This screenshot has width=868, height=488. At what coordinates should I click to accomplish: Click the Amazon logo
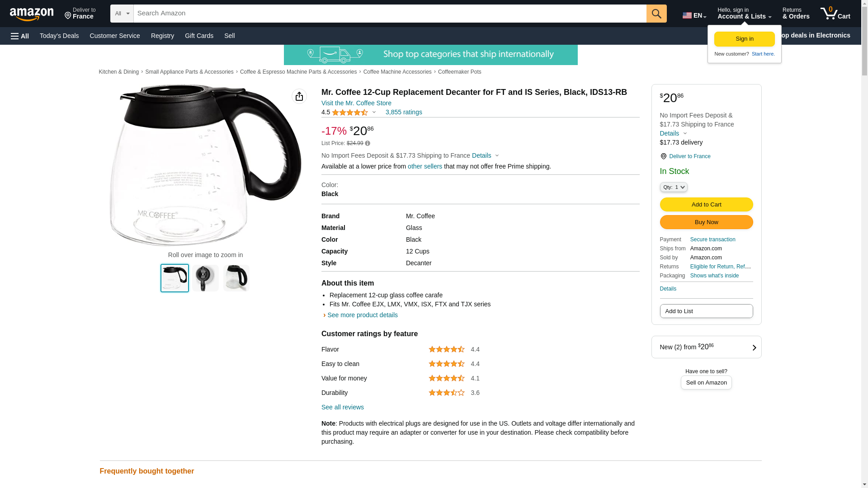click(x=32, y=14)
